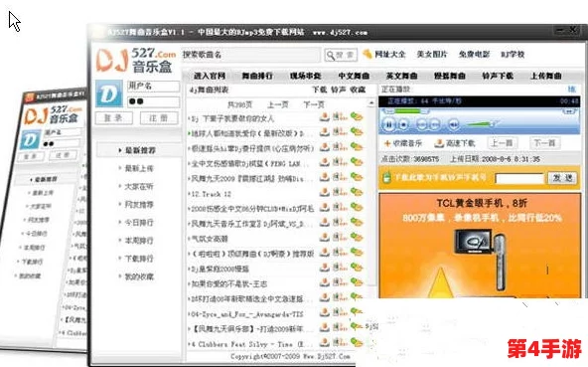Add 12.Track 12 to favorites

[x=357, y=192]
